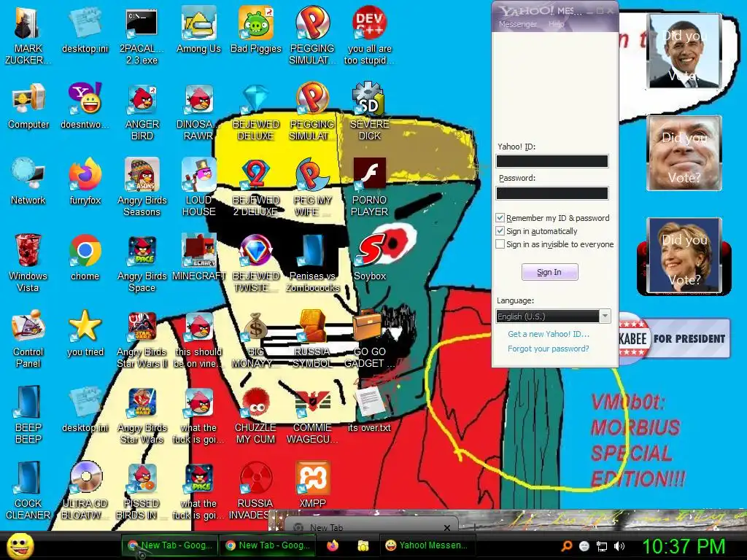Screen dimensions: 747x560
Task: Select the MINECRAFT desktop icon
Action: (x=198, y=257)
